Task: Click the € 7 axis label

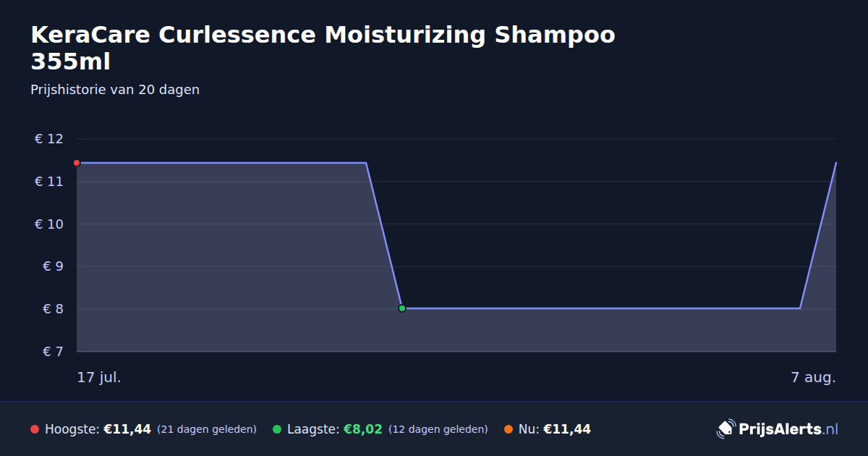Action: pyautogui.click(x=54, y=352)
